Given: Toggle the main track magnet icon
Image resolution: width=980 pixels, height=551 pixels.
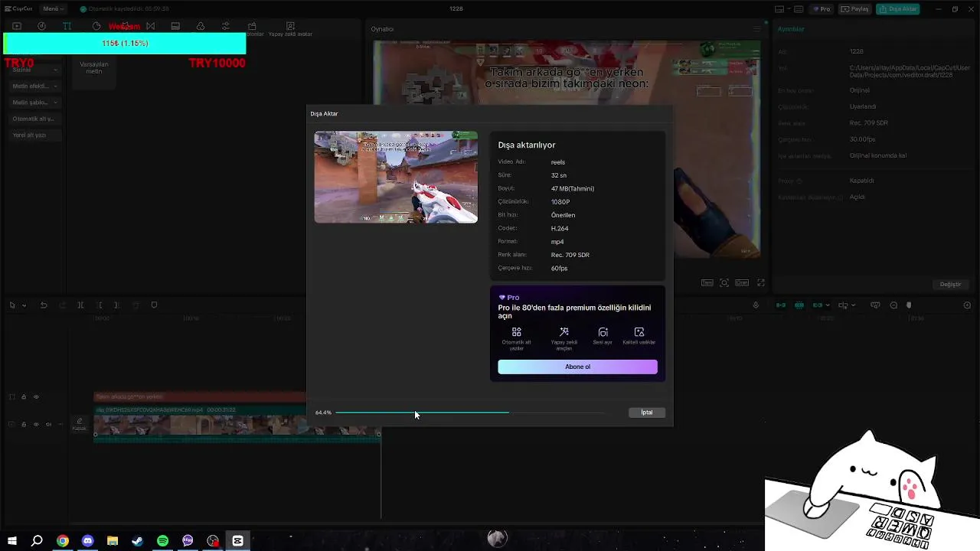Looking at the screenshot, I should [781, 305].
